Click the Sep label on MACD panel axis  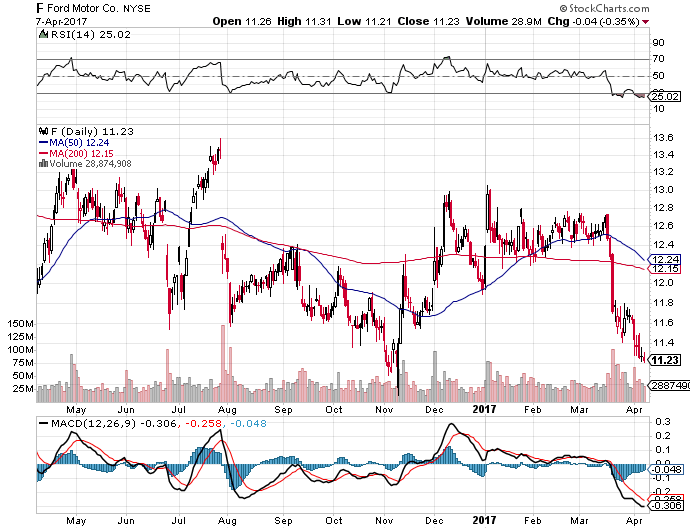tap(283, 520)
